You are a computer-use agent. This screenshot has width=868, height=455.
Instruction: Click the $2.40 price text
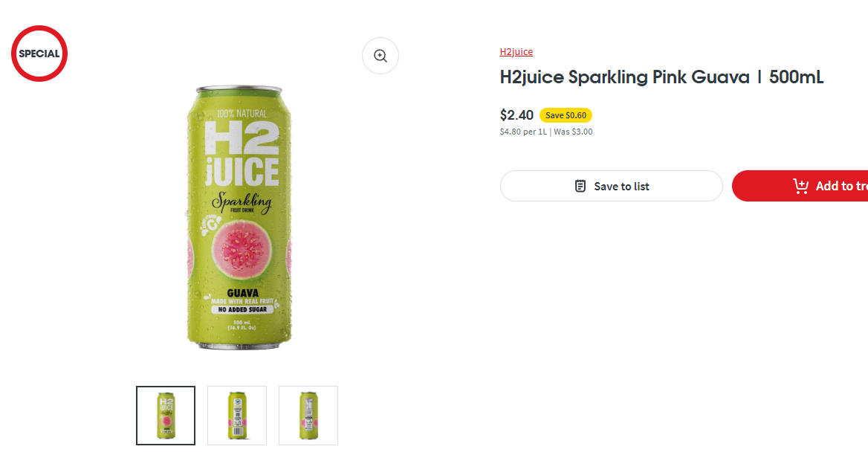point(516,115)
